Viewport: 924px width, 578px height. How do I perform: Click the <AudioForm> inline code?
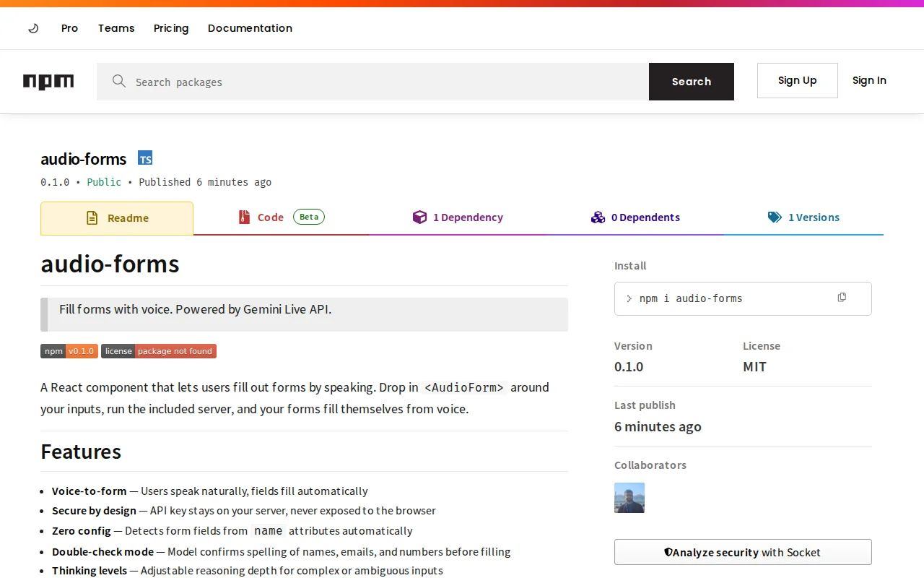click(465, 387)
